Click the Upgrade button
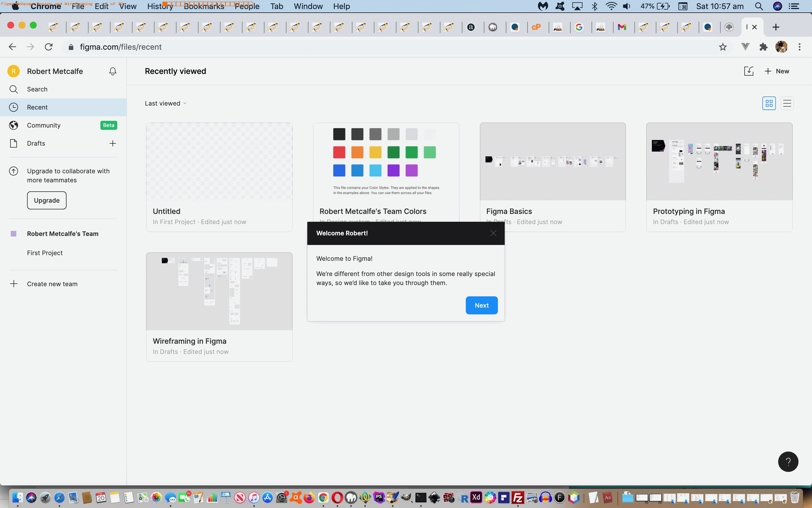Screen dimensions: 812x508 point(47,200)
